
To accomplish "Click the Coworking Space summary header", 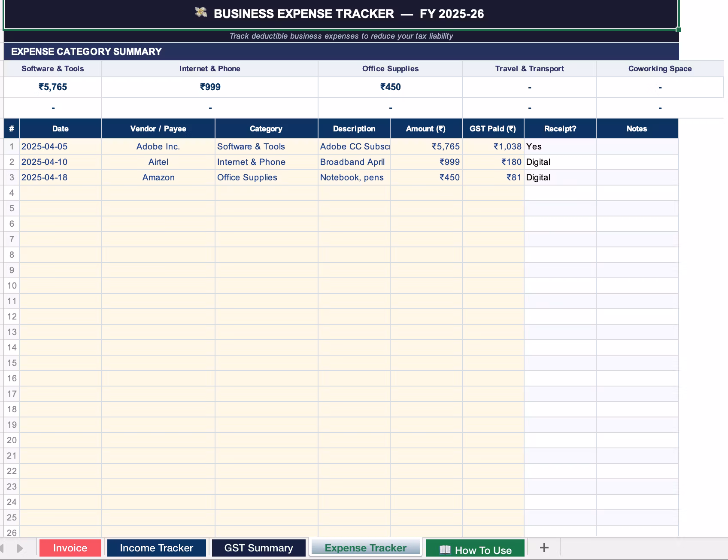I will (660, 69).
